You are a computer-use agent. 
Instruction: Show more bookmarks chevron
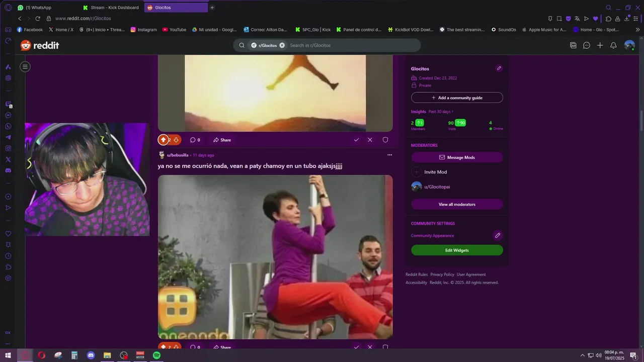point(637,30)
